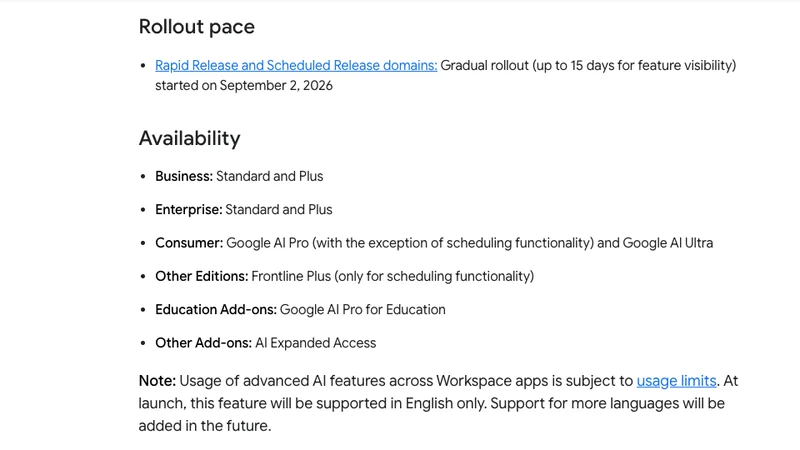Click the Standard and Plus text beside Enterprise
Screen dimensions: 800x450
pyautogui.click(x=279, y=210)
